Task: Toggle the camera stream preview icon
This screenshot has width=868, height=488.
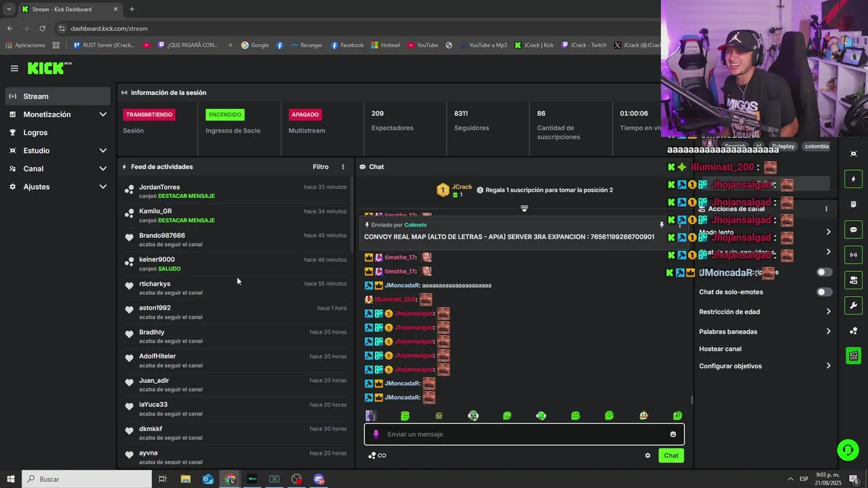Action: point(853,280)
